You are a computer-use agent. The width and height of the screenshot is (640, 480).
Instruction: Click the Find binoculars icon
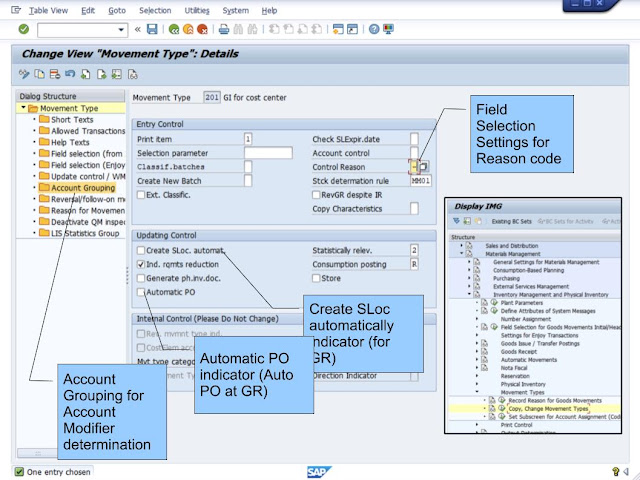[238, 29]
